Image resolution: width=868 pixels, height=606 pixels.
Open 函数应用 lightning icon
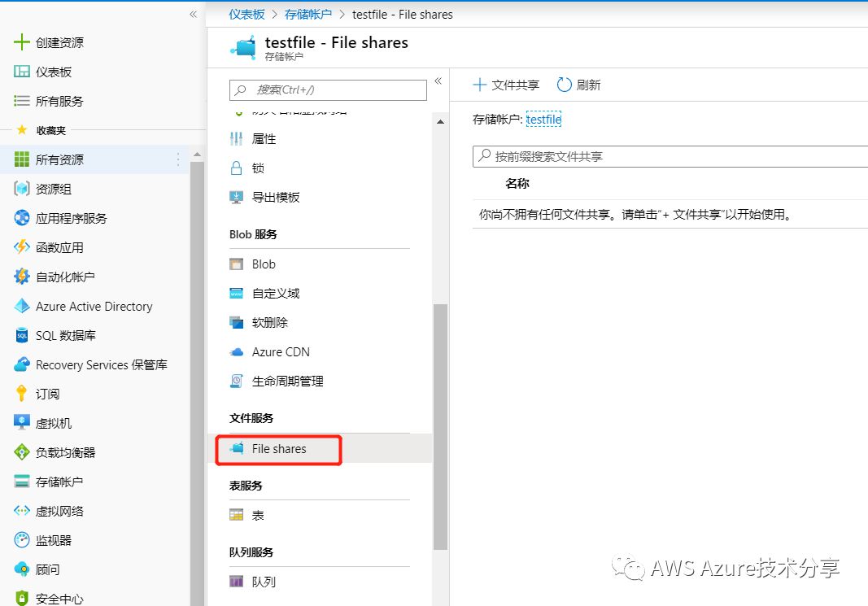tap(22, 246)
